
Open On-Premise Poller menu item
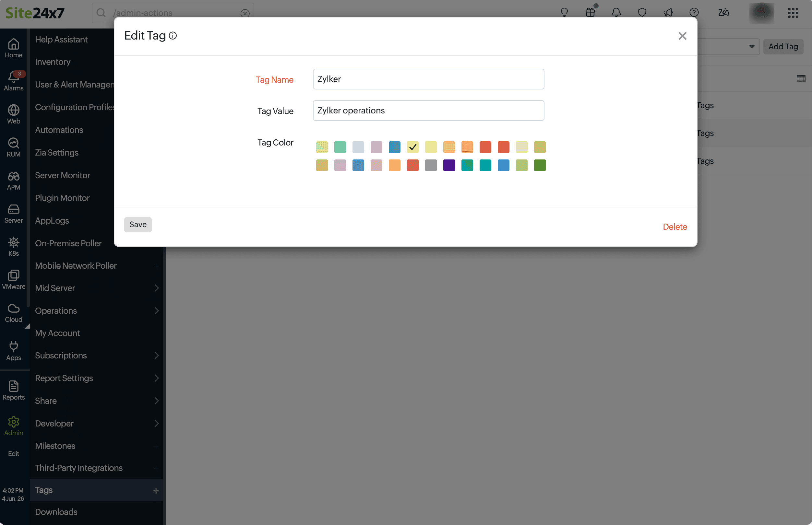pyautogui.click(x=68, y=243)
